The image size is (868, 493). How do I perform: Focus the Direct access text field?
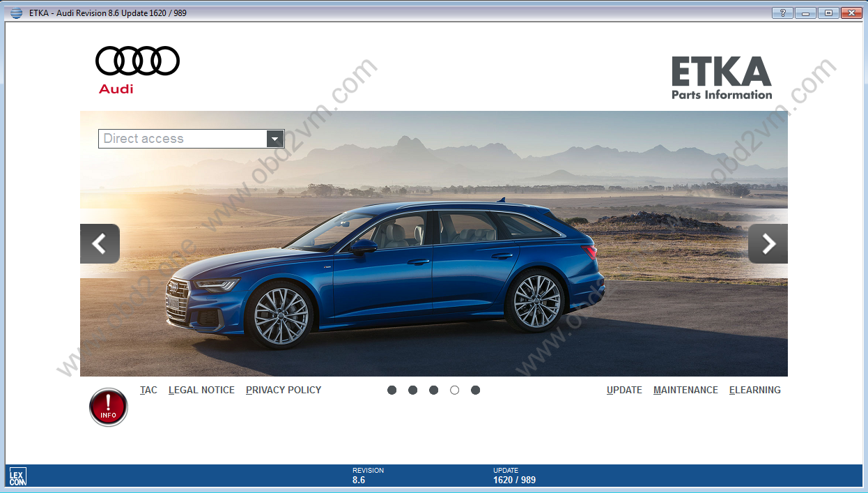point(183,139)
